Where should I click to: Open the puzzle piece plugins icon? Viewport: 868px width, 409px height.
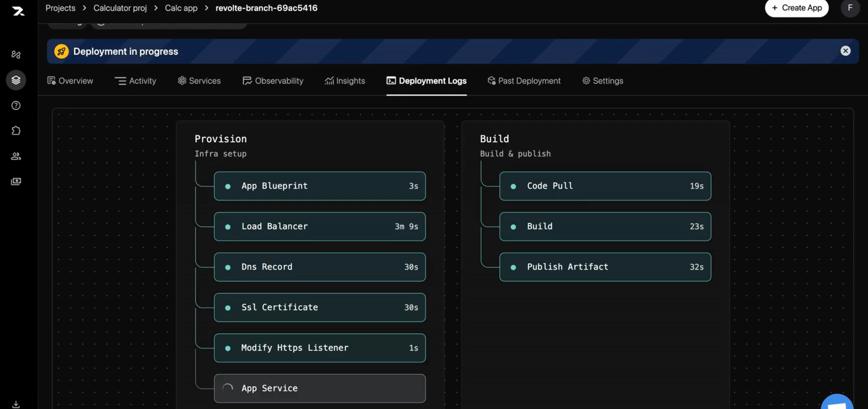[x=16, y=130]
